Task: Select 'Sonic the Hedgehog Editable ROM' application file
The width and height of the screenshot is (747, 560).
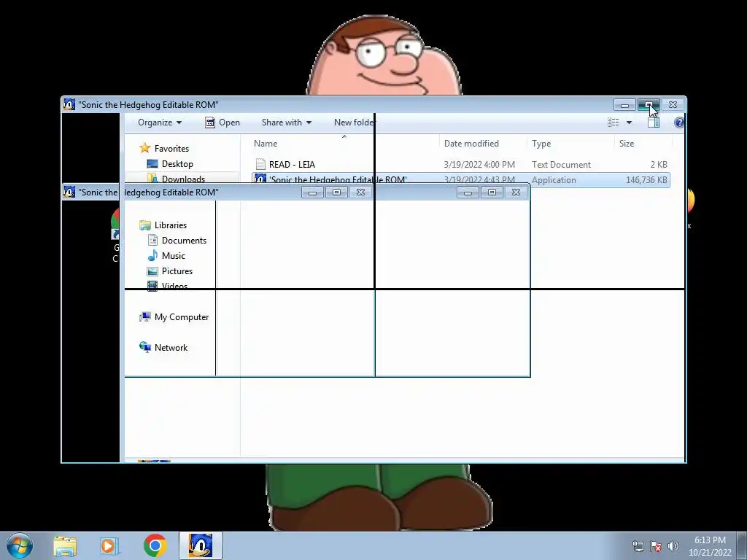Action: tap(460, 180)
